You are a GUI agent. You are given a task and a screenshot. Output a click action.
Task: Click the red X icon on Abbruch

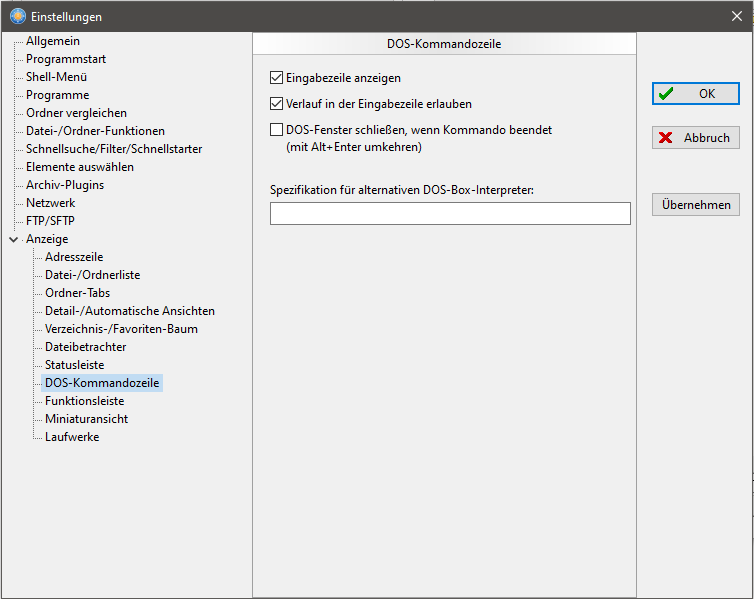click(x=666, y=138)
